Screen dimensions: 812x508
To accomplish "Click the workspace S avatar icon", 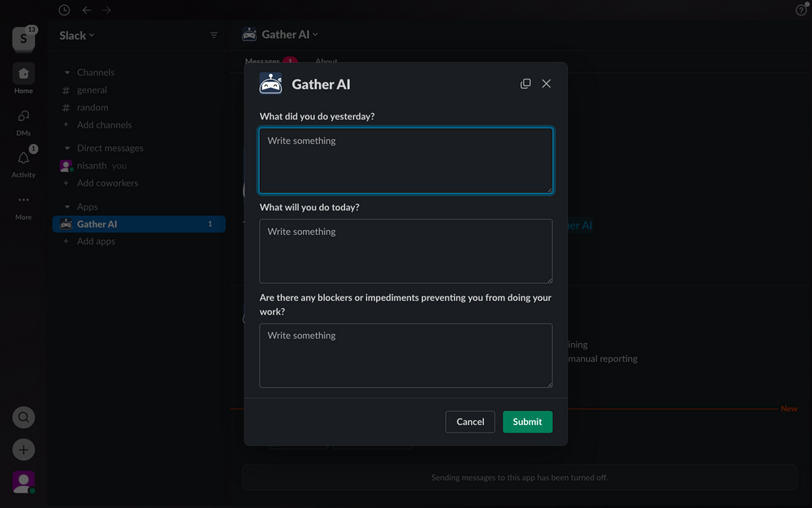I will pyautogui.click(x=24, y=39).
